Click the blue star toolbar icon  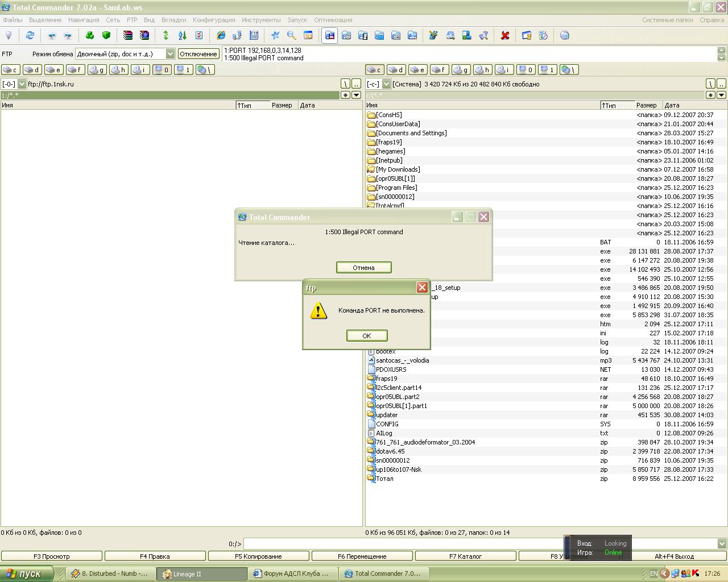pyautogui.click(x=275, y=35)
